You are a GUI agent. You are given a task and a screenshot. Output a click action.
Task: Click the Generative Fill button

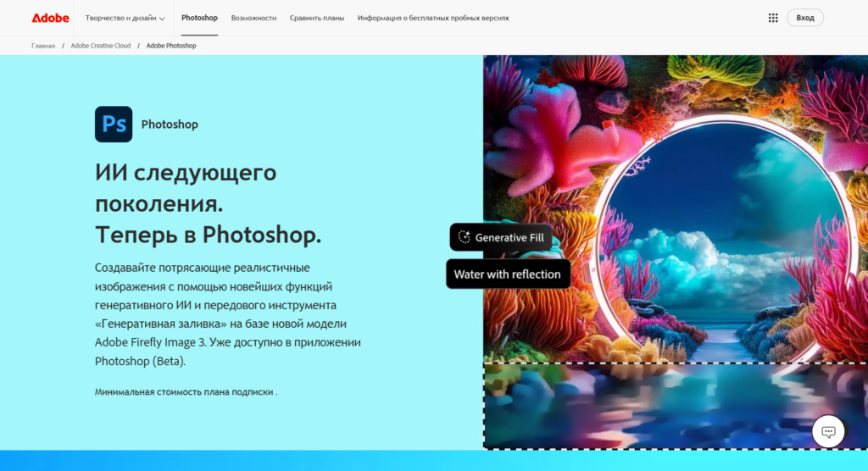[501, 237]
